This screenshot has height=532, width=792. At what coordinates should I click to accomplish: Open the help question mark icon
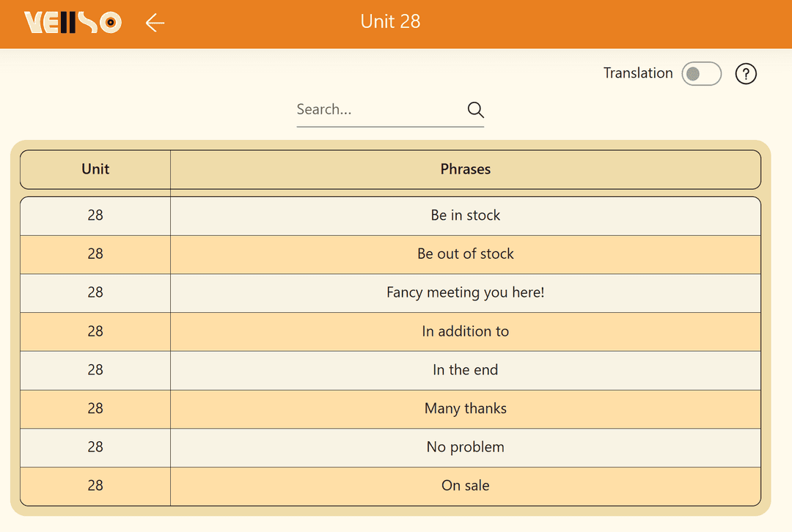tap(745, 74)
